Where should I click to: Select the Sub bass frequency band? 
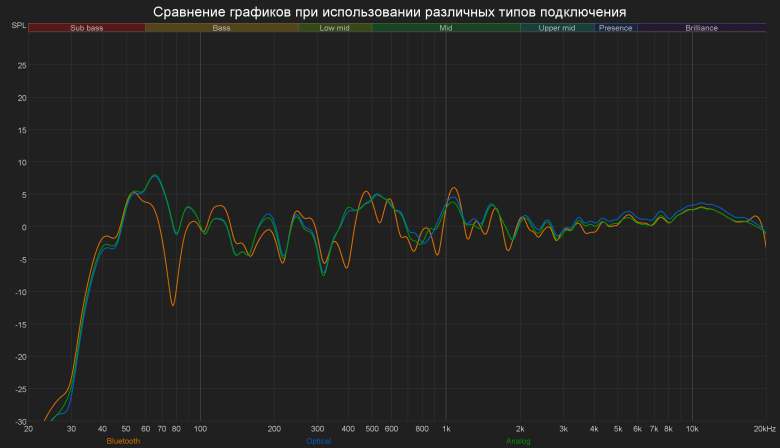[87, 28]
